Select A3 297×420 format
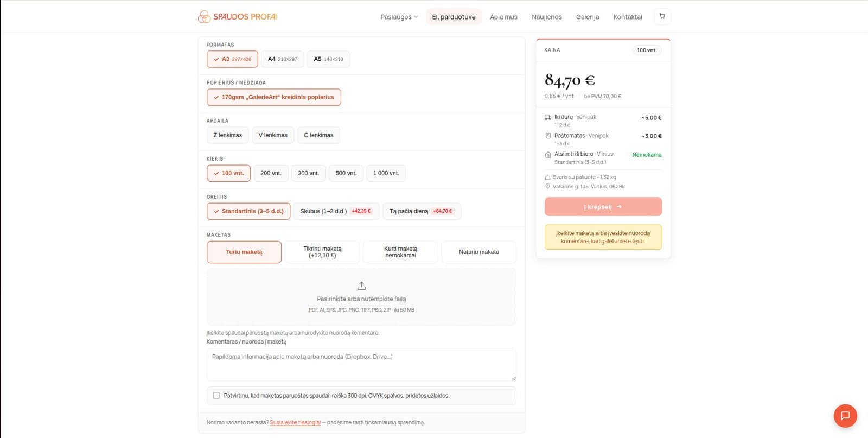This screenshot has width=868, height=438. (x=232, y=59)
